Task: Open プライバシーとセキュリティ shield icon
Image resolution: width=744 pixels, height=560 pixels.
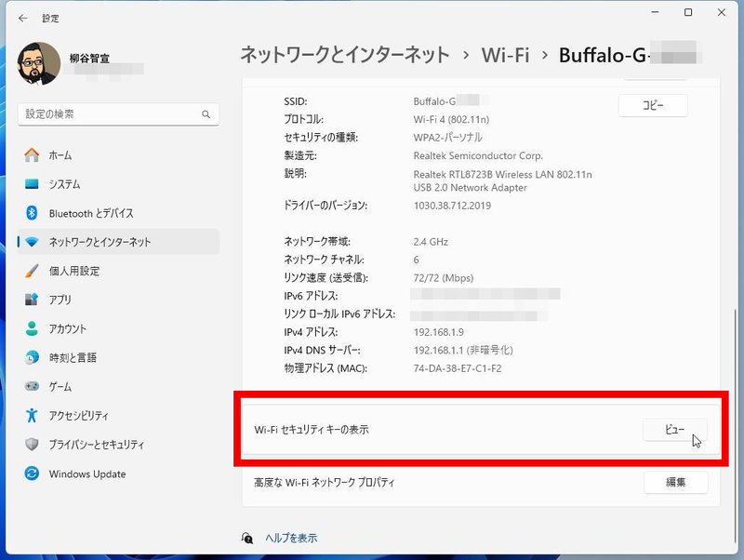Action: point(32,445)
